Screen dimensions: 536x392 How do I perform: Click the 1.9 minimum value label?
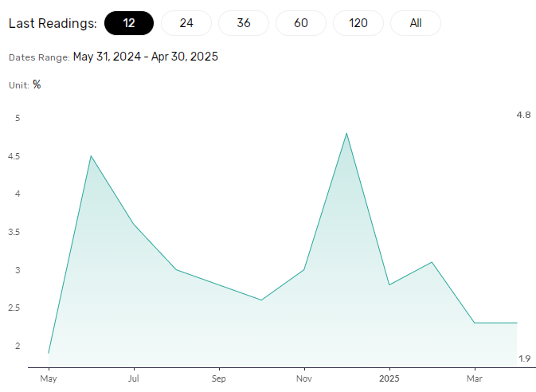525,359
